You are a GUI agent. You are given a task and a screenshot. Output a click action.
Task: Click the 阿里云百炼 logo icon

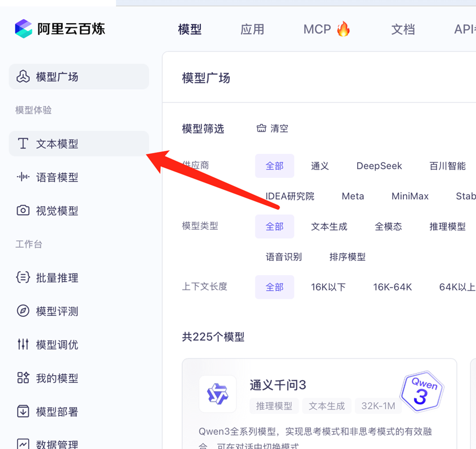tap(23, 29)
